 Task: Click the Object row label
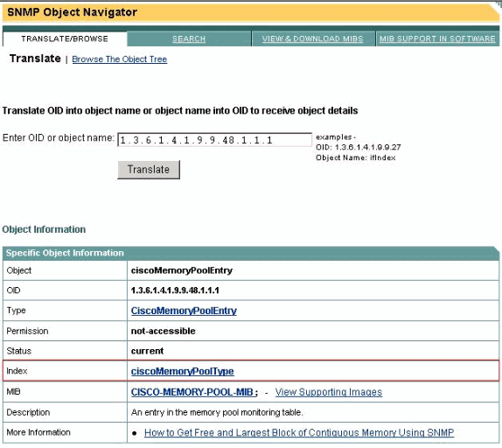coord(19,270)
